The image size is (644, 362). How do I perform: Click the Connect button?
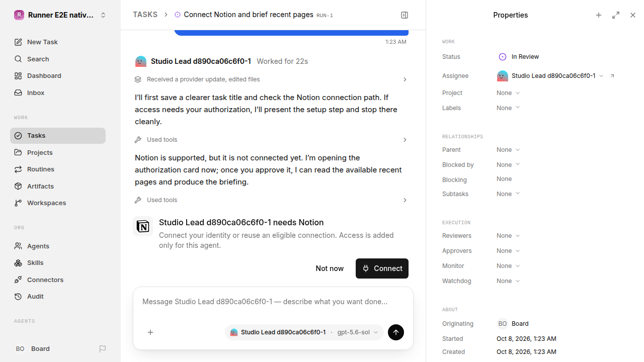[382, 268]
